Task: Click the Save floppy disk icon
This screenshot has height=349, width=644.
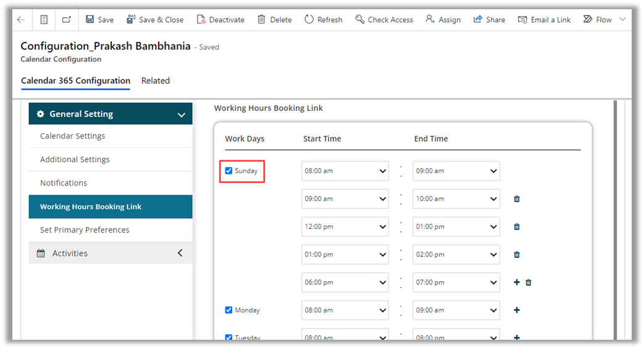Action: [x=90, y=20]
